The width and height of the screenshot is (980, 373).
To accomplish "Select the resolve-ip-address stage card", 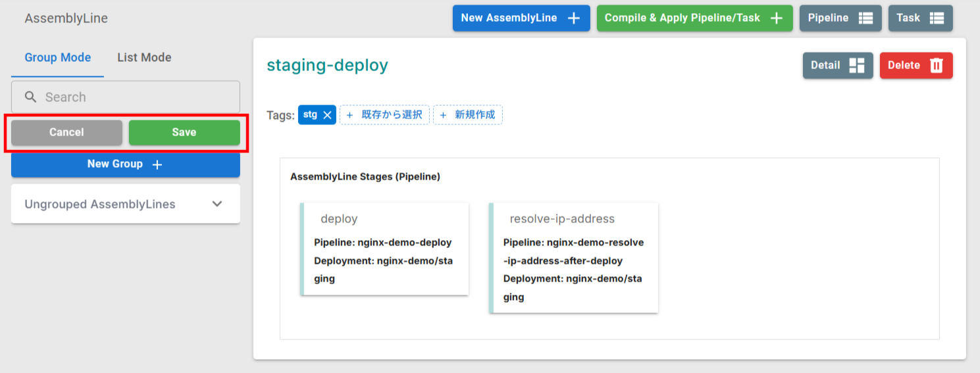I will pos(574,257).
